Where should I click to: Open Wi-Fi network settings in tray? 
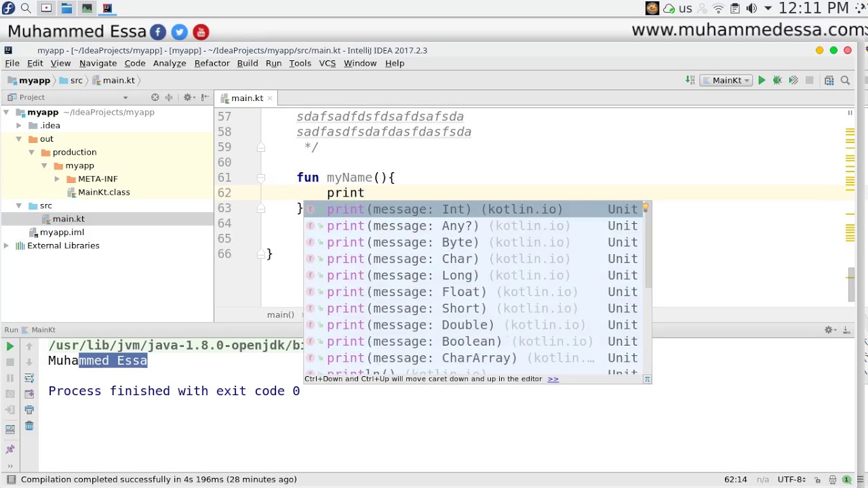coord(718,8)
